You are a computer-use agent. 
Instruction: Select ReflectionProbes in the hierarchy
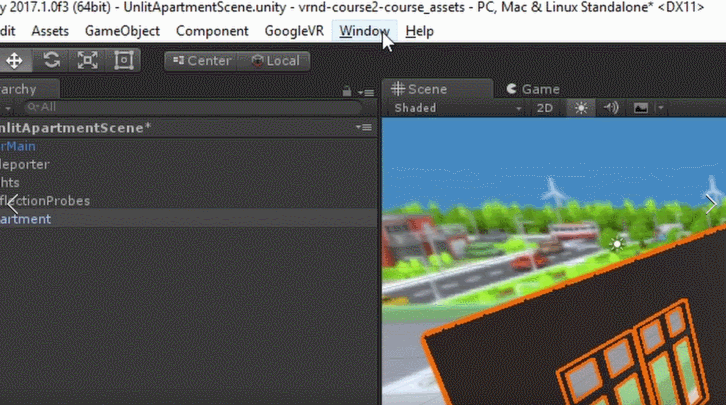[x=45, y=201]
